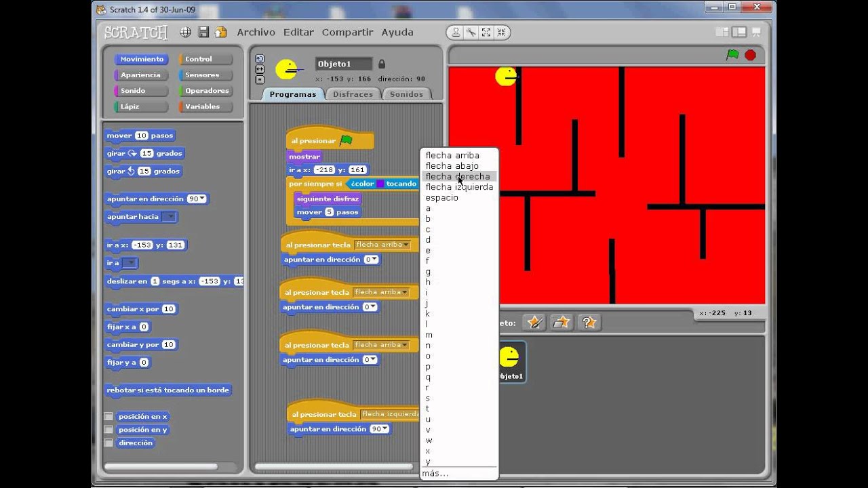
Task: Choose flecha abajo from key list
Action: point(459,165)
